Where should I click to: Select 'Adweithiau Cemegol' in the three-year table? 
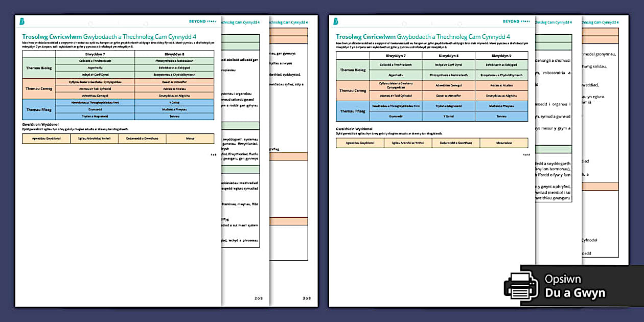[x=448, y=85]
